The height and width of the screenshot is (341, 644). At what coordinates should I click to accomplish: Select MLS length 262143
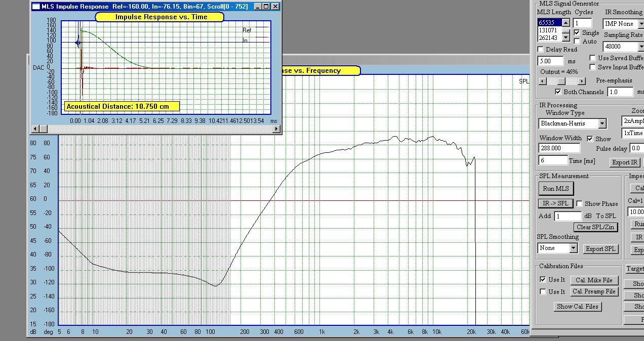(x=549, y=38)
